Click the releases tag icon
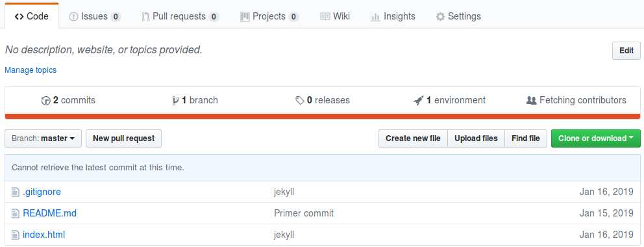This screenshot has height=247, width=644. pyautogui.click(x=300, y=101)
